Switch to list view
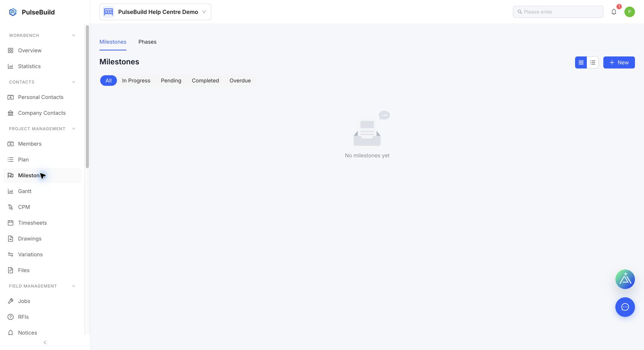644x350 pixels. point(593,62)
